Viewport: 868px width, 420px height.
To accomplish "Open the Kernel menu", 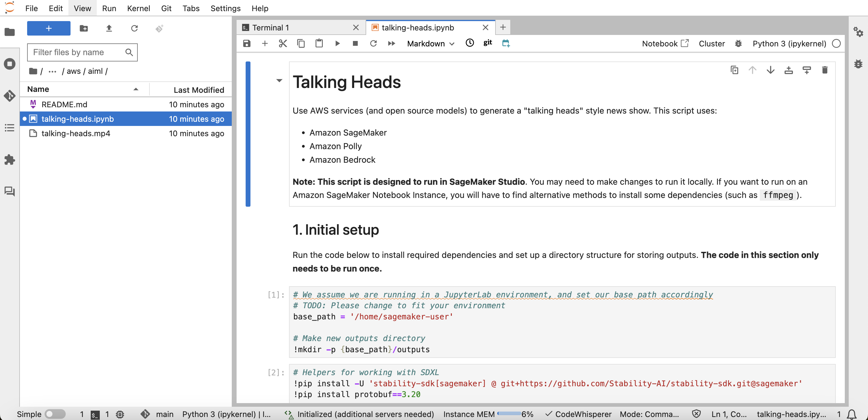I will coord(138,8).
